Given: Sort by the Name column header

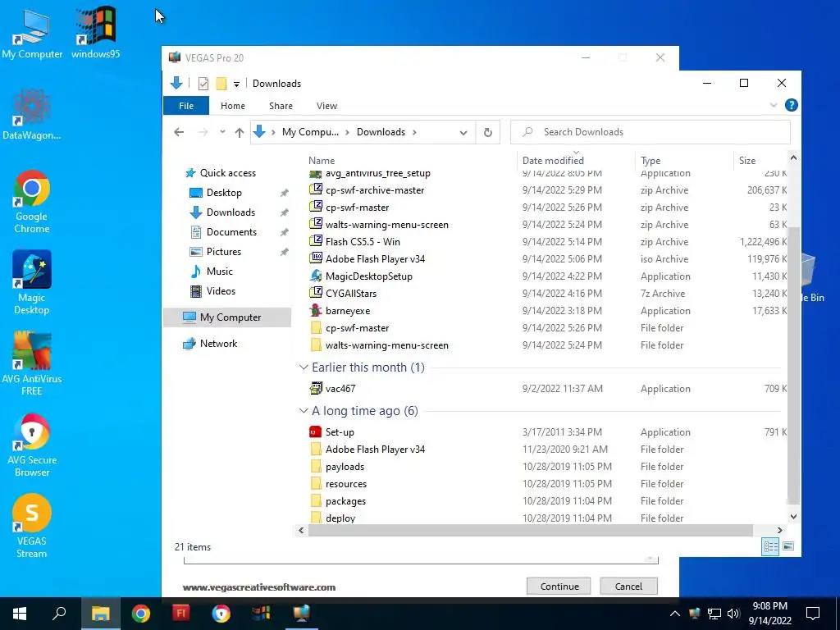Looking at the screenshot, I should click(x=322, y=161).
